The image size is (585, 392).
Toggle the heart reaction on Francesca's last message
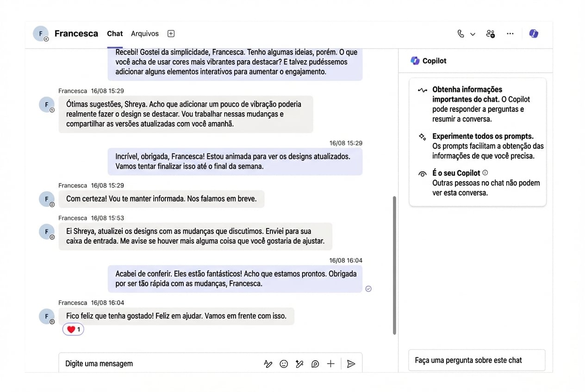tap(73, 329)
